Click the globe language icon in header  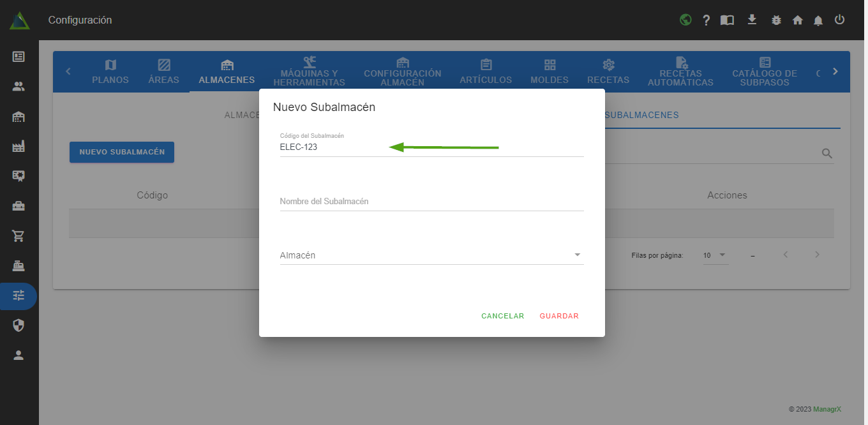pos(685,20)
